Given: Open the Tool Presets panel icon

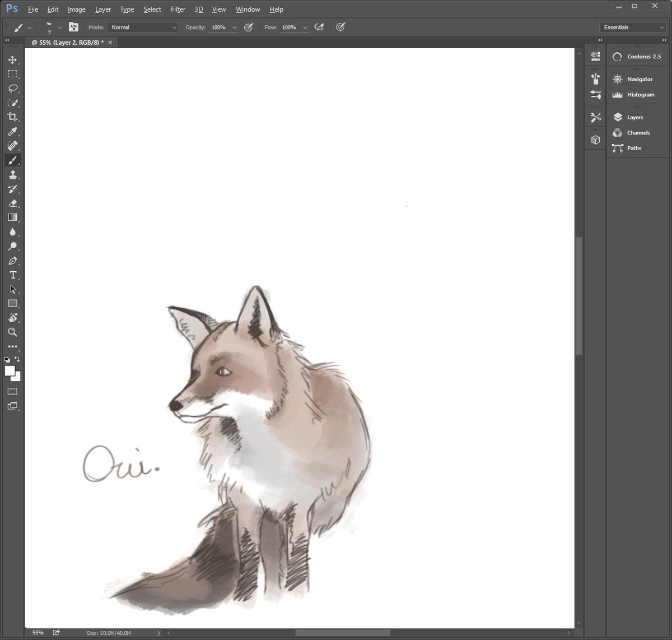Looking at the screenshot, I should coord(595,117).
